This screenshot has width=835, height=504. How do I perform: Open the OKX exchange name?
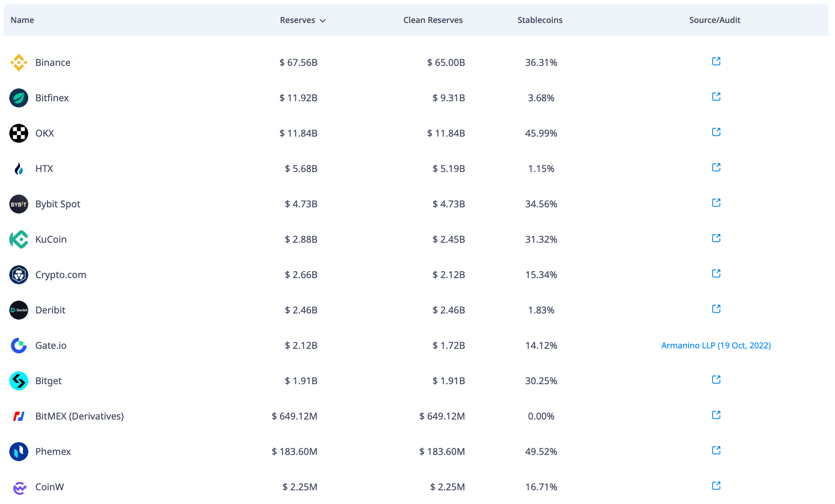[x=45, y=133]
